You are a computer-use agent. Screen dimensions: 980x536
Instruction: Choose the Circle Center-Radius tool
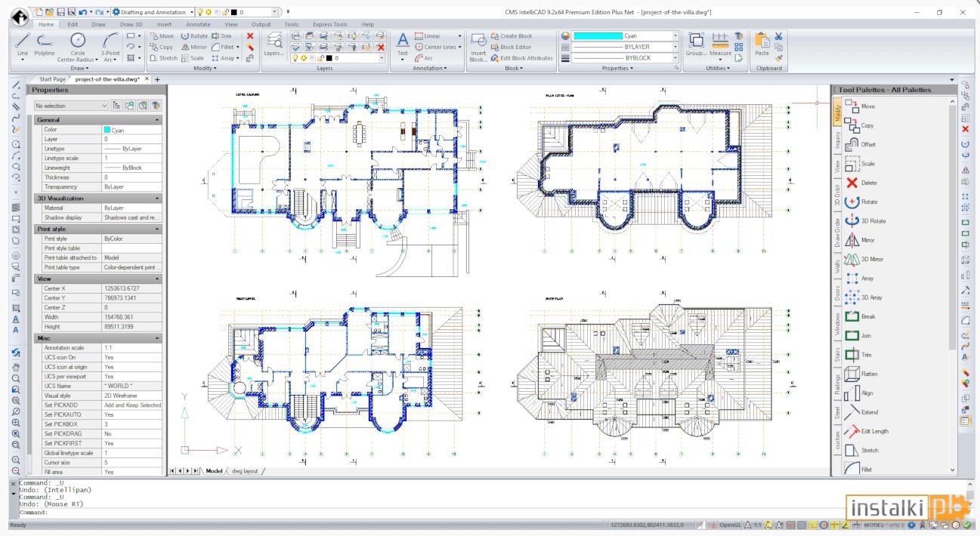click(x=78, y=45)
